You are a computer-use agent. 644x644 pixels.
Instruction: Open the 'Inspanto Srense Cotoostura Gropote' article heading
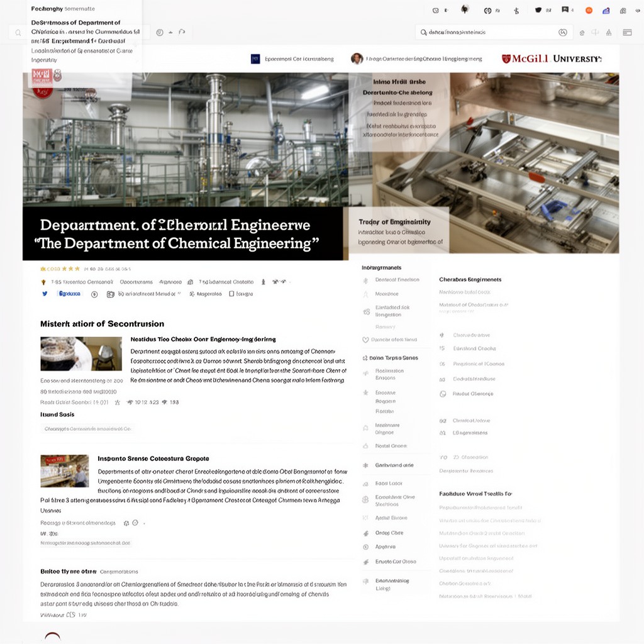pyautogui.click(x=153, y=458)
